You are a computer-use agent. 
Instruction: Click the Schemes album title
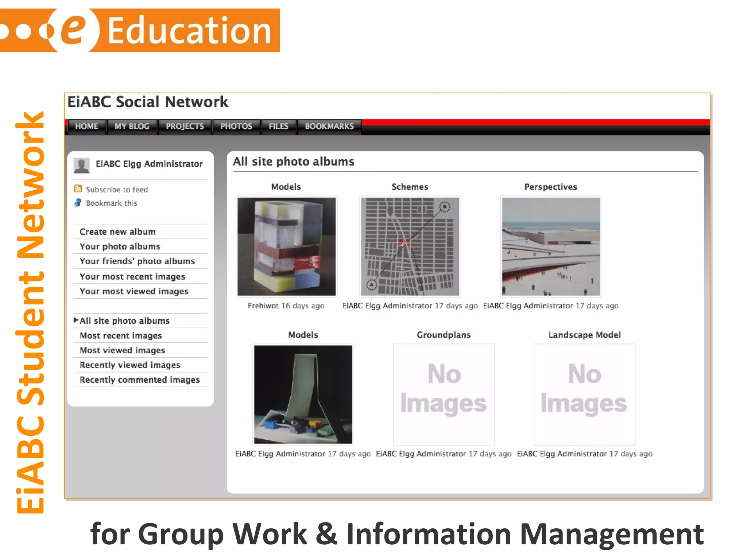(x=410, y=187)
